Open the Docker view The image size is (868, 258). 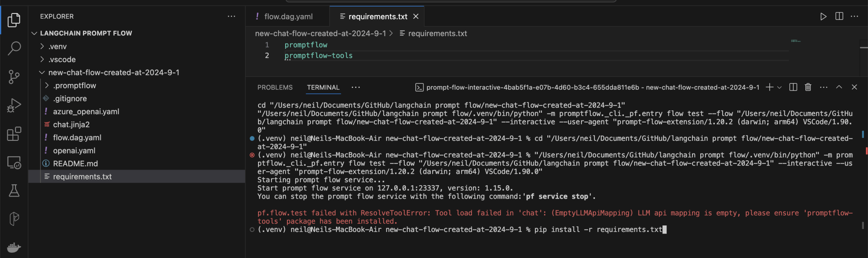(14, 247)
